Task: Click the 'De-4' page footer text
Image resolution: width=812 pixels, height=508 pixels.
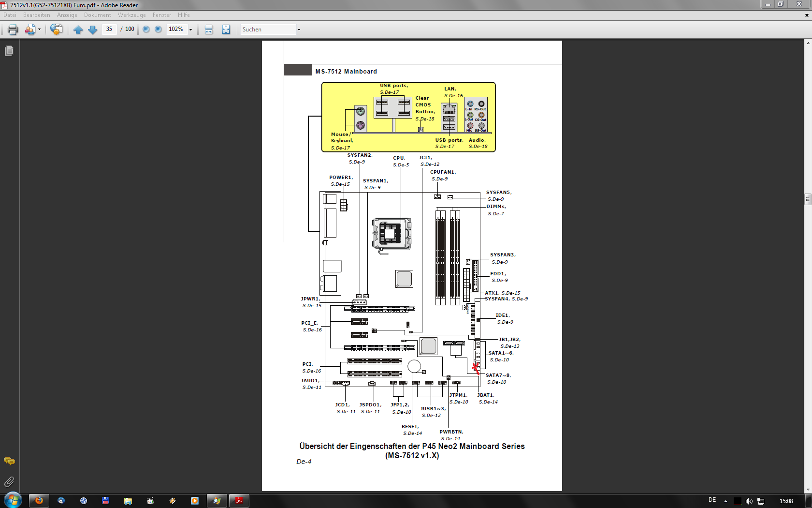Action: tap(304, 462)
